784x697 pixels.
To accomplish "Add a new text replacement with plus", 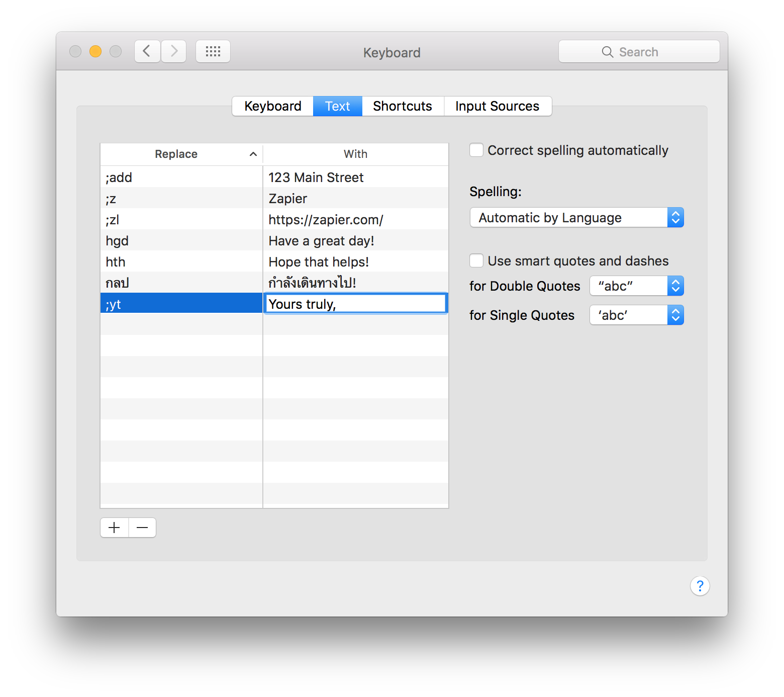I will point(115,528).
